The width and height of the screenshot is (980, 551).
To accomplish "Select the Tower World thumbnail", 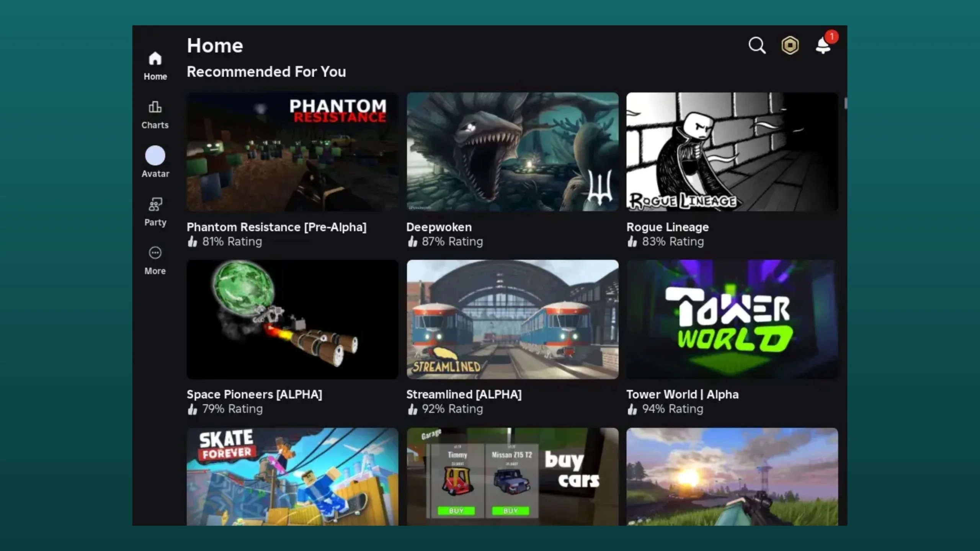I will [x=732, y=320].
